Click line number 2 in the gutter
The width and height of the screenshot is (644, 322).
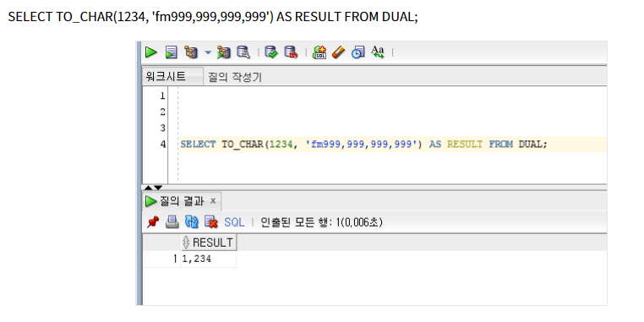click(x=162, y=112)
